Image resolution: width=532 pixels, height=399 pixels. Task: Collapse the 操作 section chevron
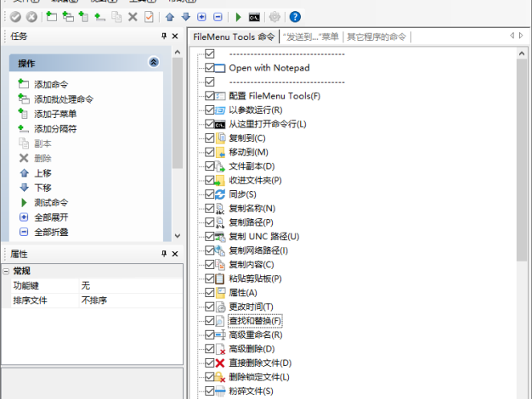pos(154,62)
